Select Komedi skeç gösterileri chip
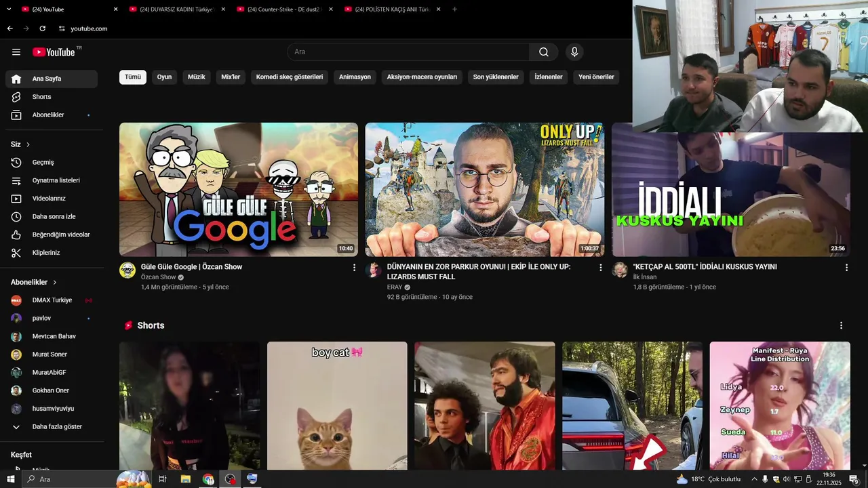Image resolution: width=868 pixels, height=488 pixels. pyautogui.click(x=290, y=77)
